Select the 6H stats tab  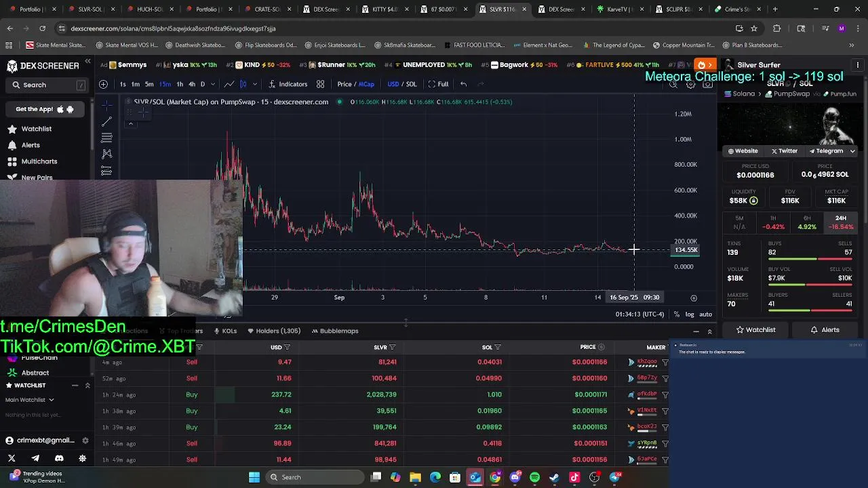pos(807,222)
